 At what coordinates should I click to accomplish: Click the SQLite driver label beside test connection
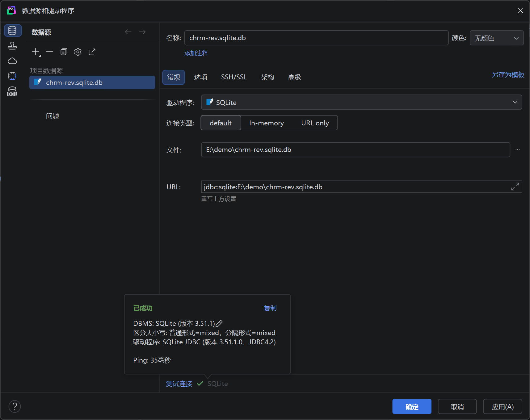tap(218, 384)
